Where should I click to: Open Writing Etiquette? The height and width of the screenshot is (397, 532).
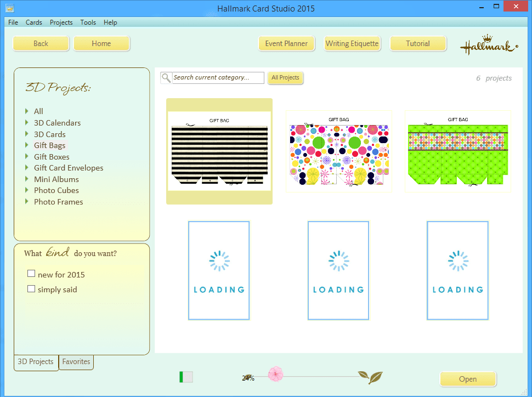point(352,43)
